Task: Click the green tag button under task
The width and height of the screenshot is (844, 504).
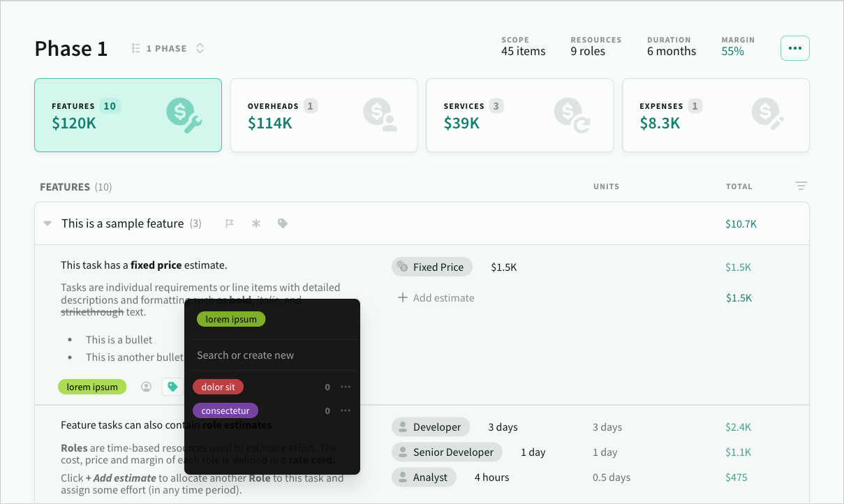Action: coord(172,387)
